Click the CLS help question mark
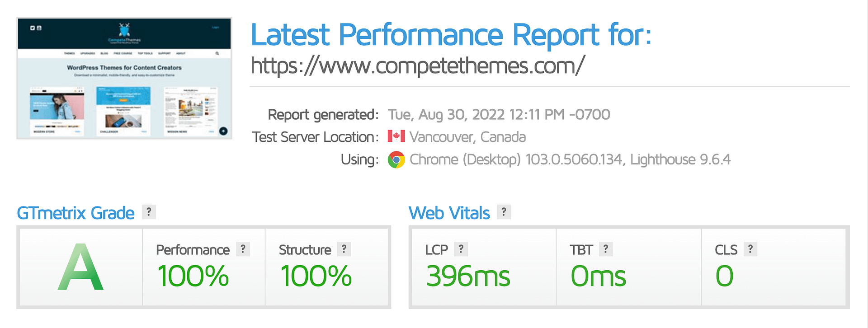 click(x=750, y=249)
